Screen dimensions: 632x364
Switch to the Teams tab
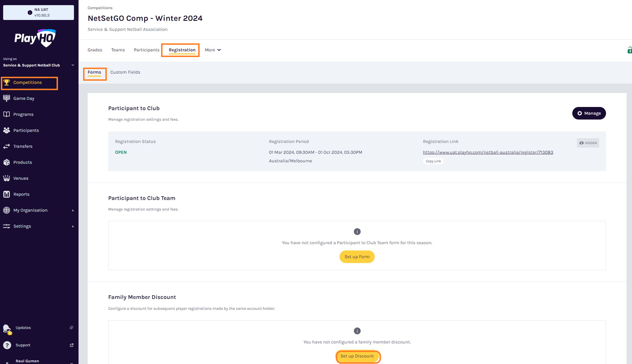tap(118, 50)
